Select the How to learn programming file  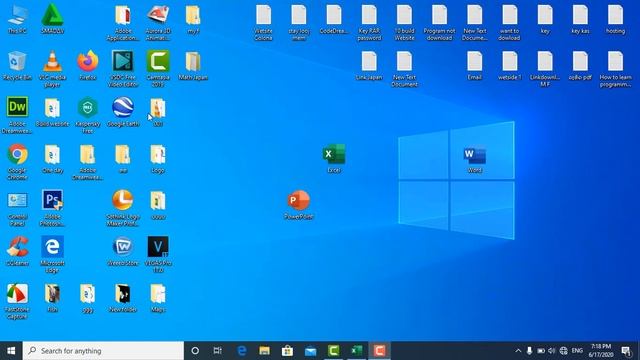(615, 69)
